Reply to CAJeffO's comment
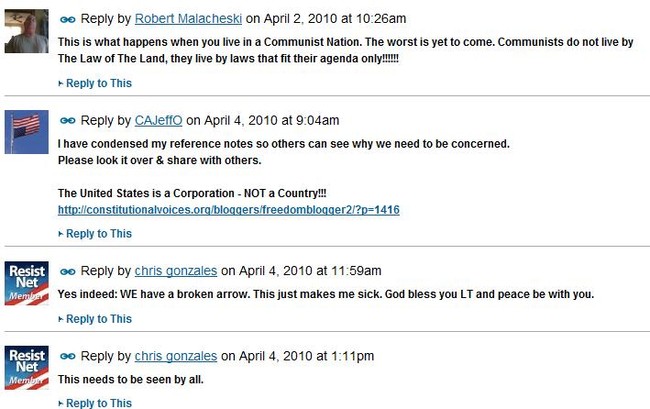Image resolution: width=650 pixels, height=409 pixels. pos(99,234)
